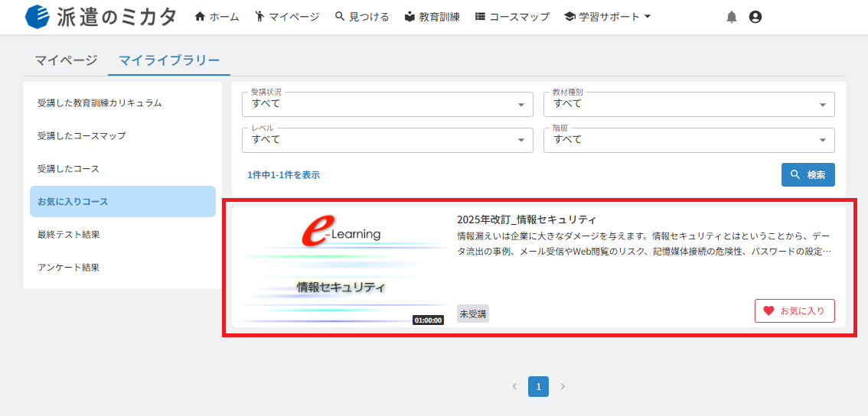Select page 1 in pagination
This screenshot has height=416, width=868.
539,386
